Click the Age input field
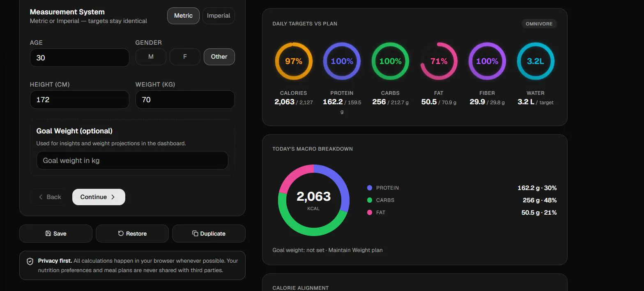 80,57
